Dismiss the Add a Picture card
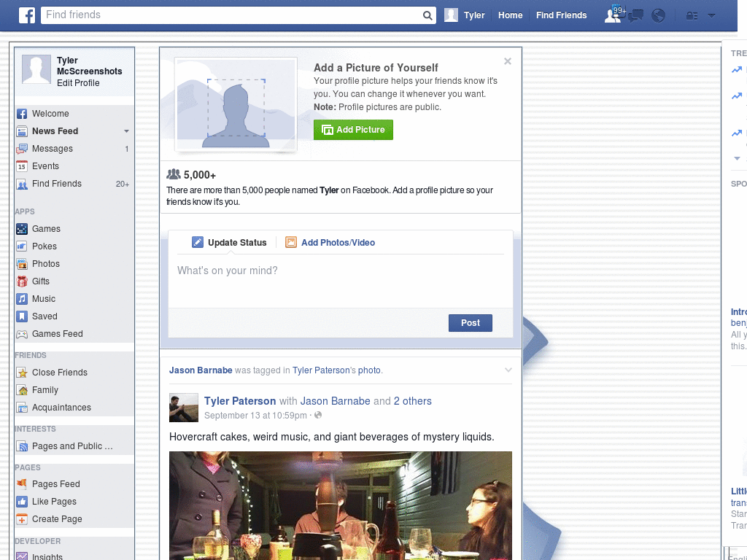The image size is (747, 560). pyautogui.click(x=508, y=61)
